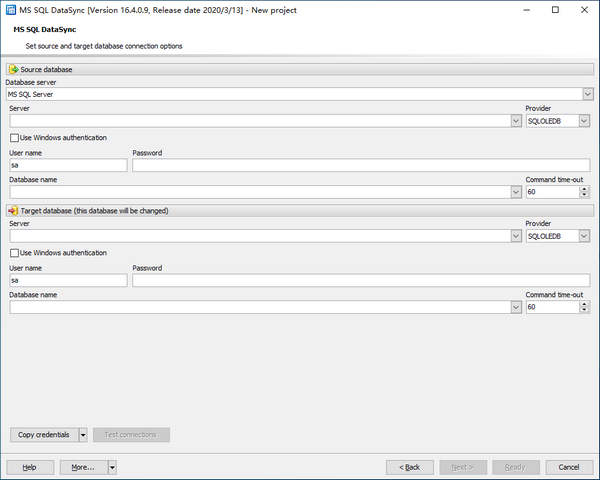Expand the target Database name dropdown

pos(515,308)
